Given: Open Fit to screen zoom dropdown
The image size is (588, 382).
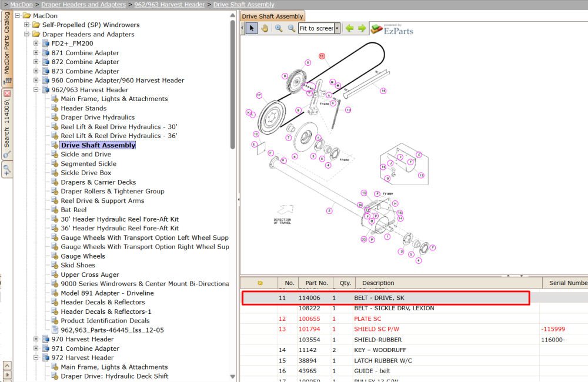Looking at the screenshot, I should point(337,28).
